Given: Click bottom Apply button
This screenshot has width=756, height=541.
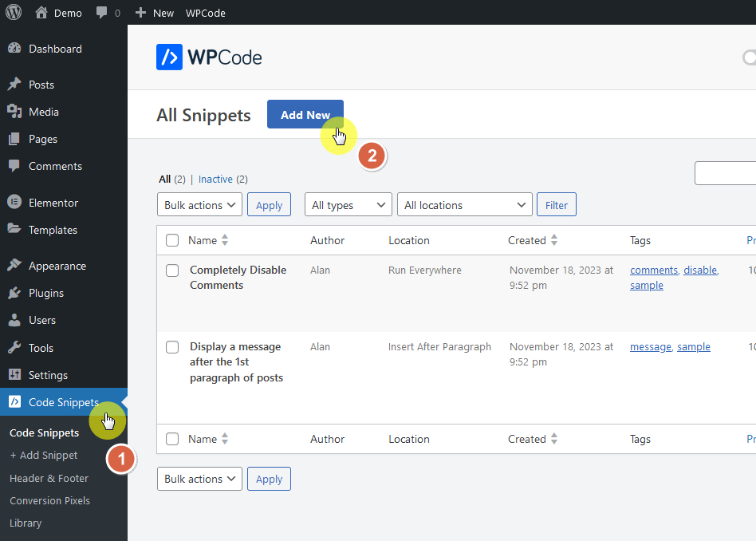Looking at the screenshot, I should point(269,479).
